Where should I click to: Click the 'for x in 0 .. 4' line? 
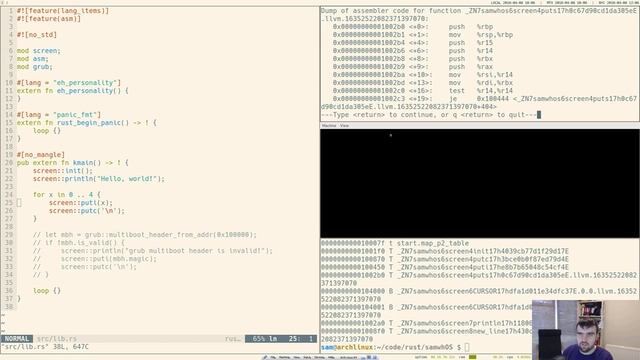(x=67, y=195)
